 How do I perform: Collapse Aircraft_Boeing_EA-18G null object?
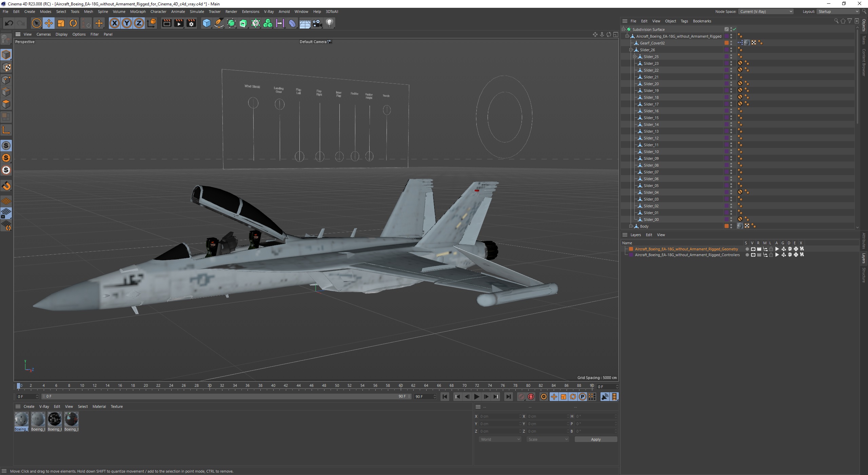click(x=627, y=36)
